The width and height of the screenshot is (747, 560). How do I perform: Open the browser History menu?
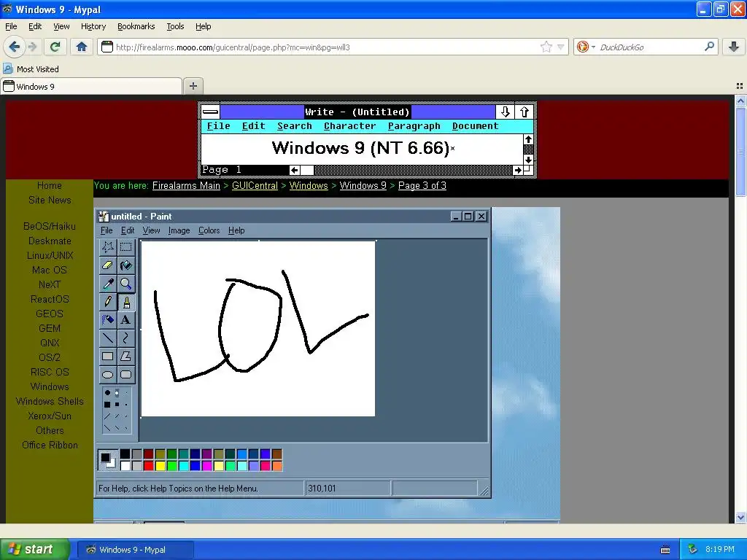[x=93, y=26]
